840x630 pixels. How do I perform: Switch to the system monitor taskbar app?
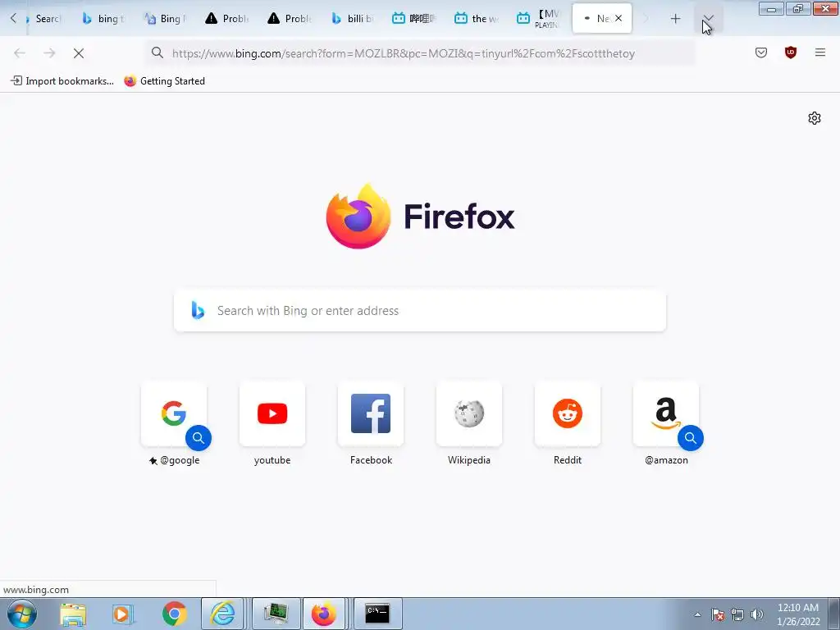pyautogui.click(x=276, y=614)
